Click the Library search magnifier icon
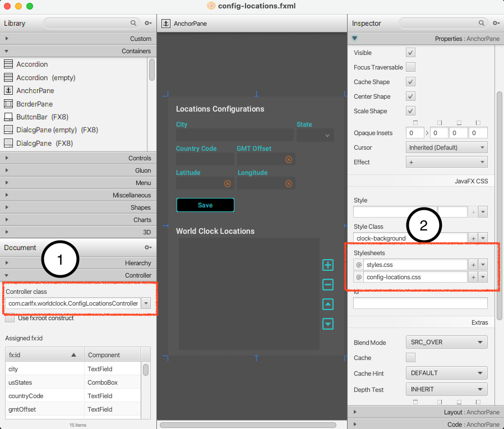The image size is (504, 429). (133, 23)
